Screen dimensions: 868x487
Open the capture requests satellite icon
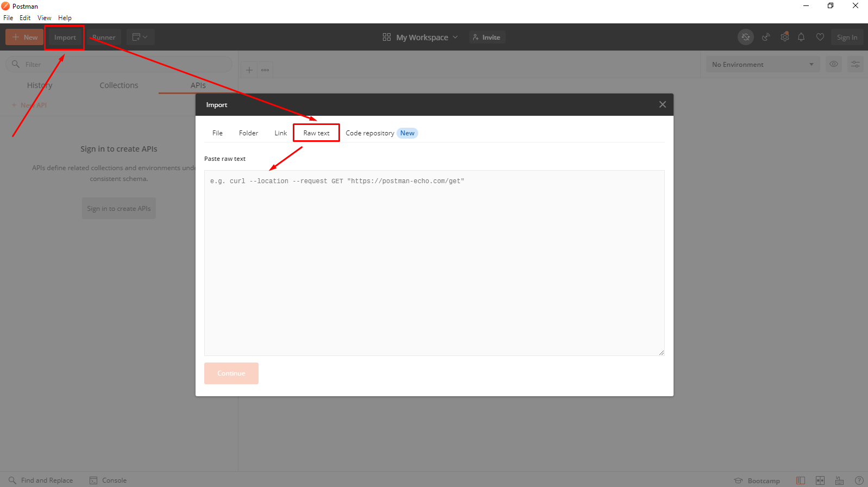point(766,37)
